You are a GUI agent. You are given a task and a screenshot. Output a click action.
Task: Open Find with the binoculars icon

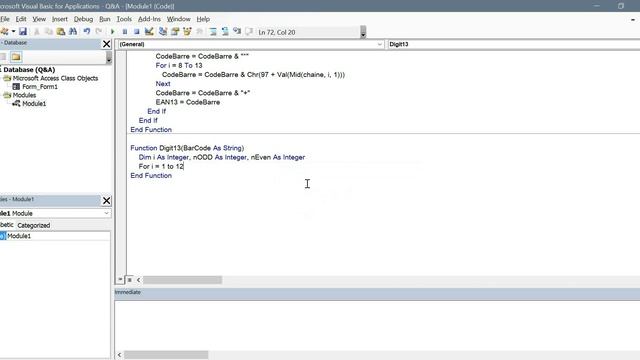point(73,31)
